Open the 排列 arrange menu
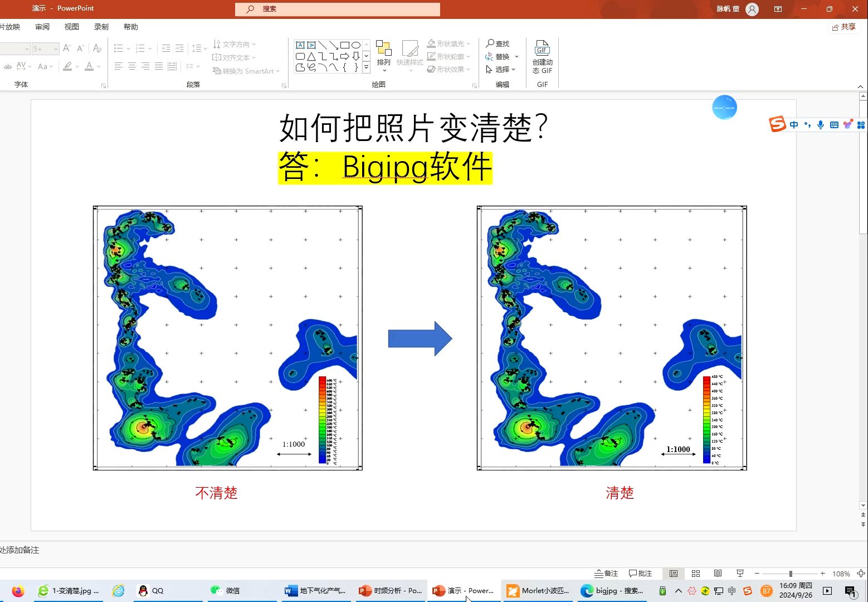The image size is (868, 602). 384,56
